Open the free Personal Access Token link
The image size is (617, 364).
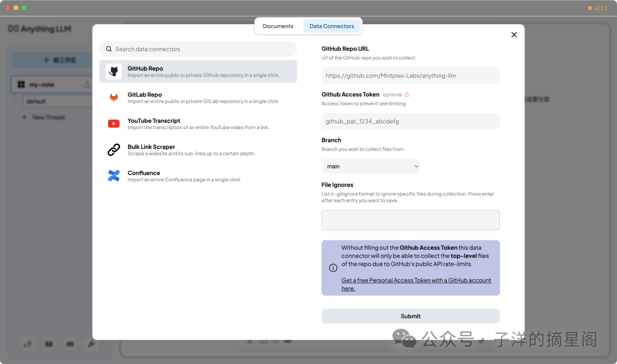(416, 284)
